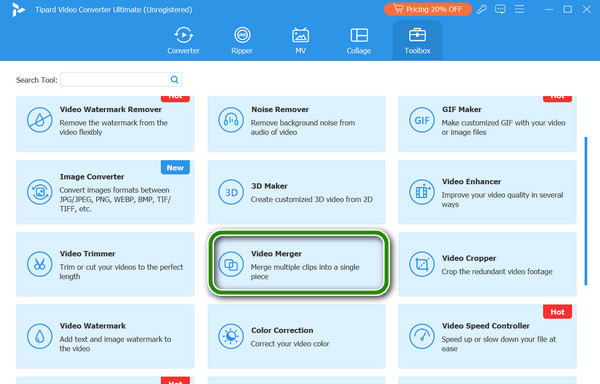Switch to the Ripper tab

point(242,41)
